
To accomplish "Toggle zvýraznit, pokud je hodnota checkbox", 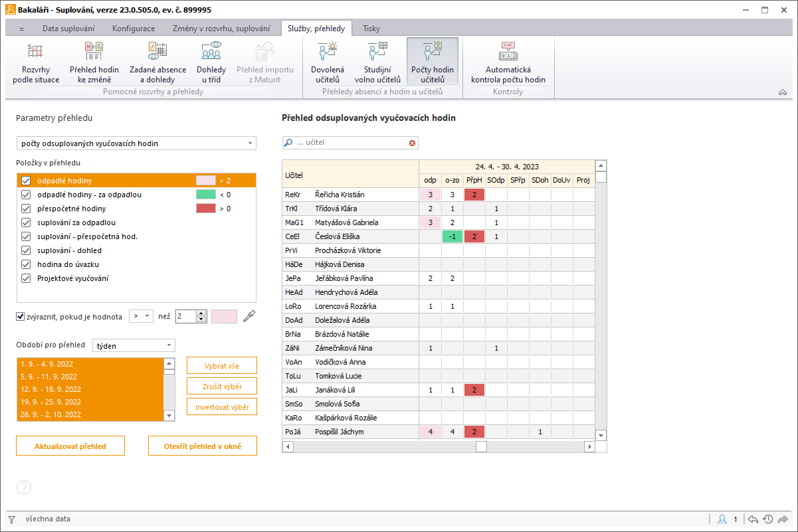I will pyautogui.click(x=21, y=317).
